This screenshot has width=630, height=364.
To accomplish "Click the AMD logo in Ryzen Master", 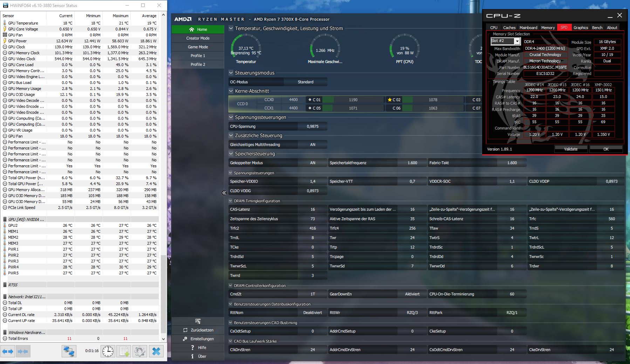I will 183,19.
